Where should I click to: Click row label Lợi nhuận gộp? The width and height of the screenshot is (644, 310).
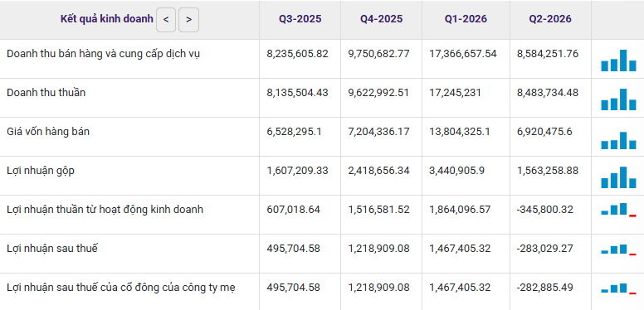[41, 171]
